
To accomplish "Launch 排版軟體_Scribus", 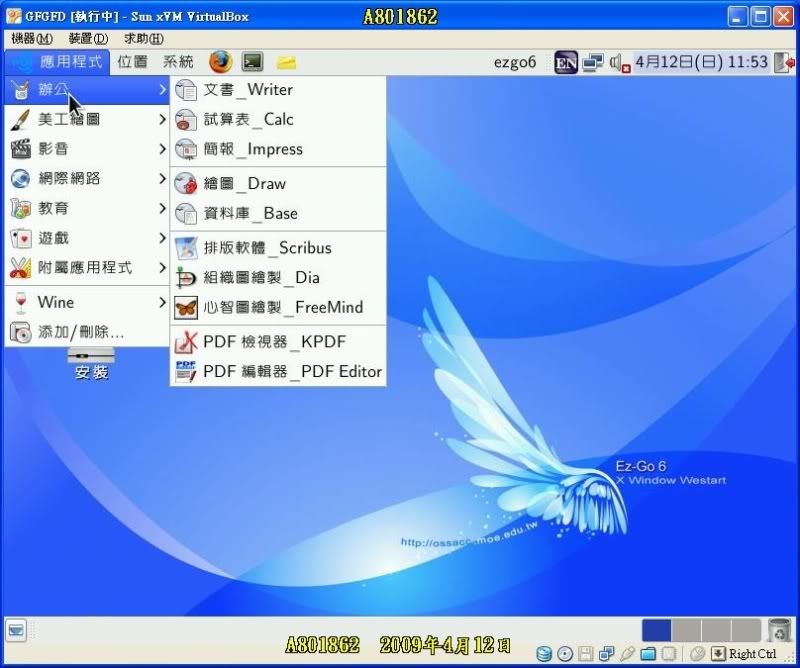I will (278, 248).
